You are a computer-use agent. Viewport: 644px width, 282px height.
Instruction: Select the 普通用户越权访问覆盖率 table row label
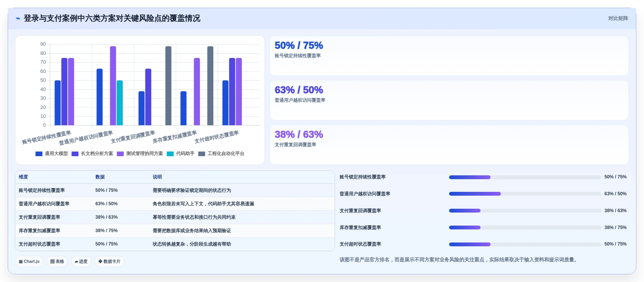point(44,204)
